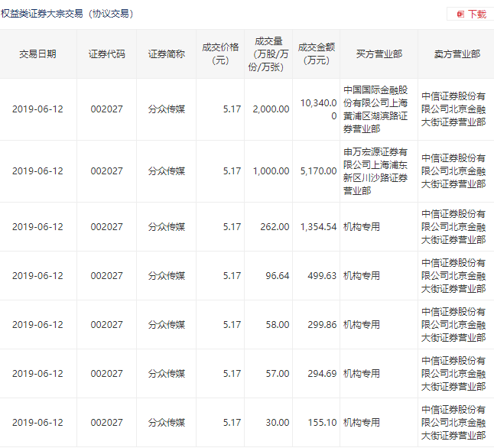The height and width of the screenshot is (448, 494).
Task: Click the date in the 1,354.54 row
Action: tap(37, 227)
